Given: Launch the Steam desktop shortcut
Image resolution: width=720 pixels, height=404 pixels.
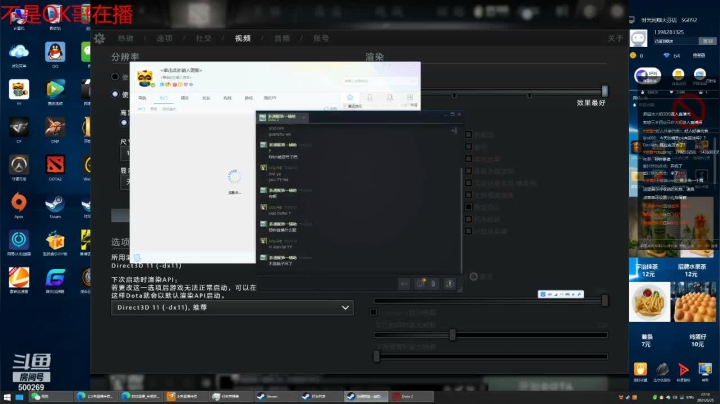Looking at the screenshot, I should coord(55,204).
